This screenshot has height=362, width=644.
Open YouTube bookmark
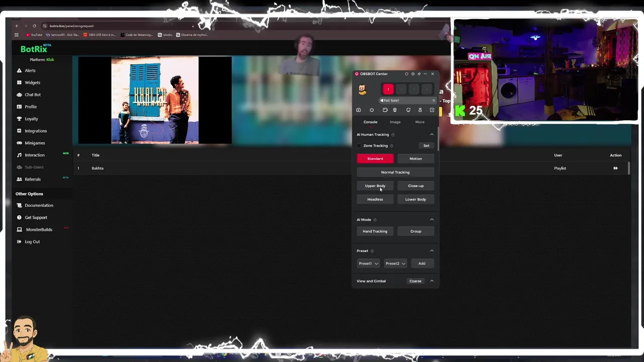tap(34, 35)
